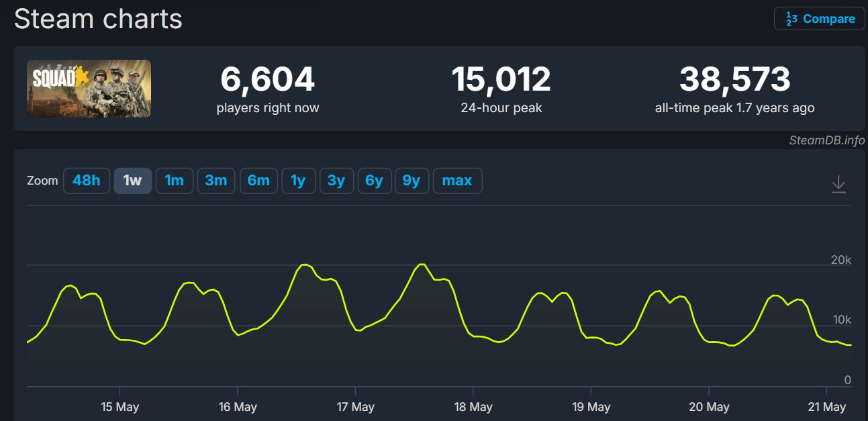Click the 6,604 players right now value

point(268,79)
